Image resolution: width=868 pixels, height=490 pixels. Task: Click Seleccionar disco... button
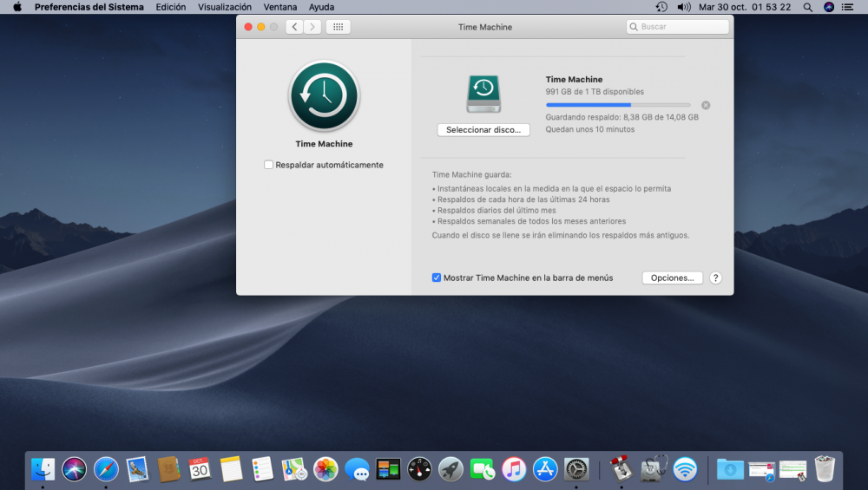[483, 130]
